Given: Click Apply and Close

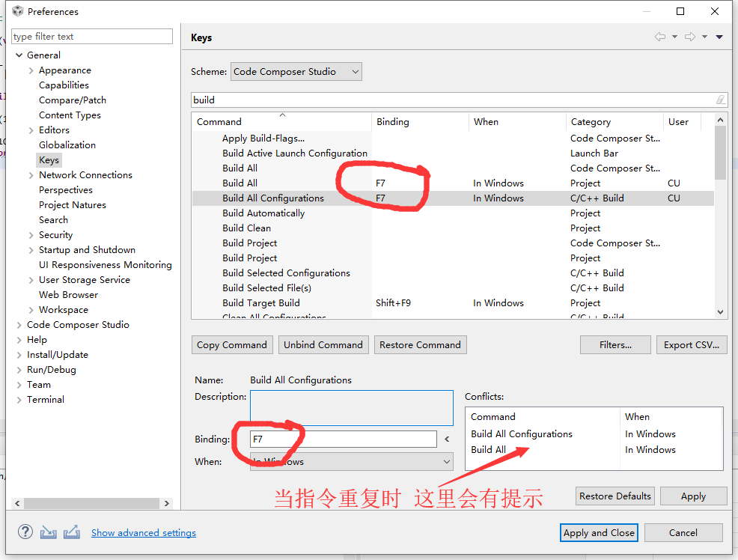Looking at the screenshot, I should [x=599, y=533].
